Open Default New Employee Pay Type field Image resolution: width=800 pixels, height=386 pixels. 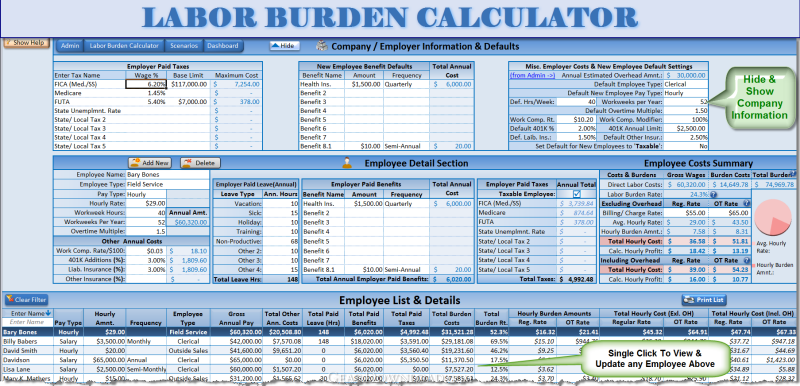click(x=686, y=93)
